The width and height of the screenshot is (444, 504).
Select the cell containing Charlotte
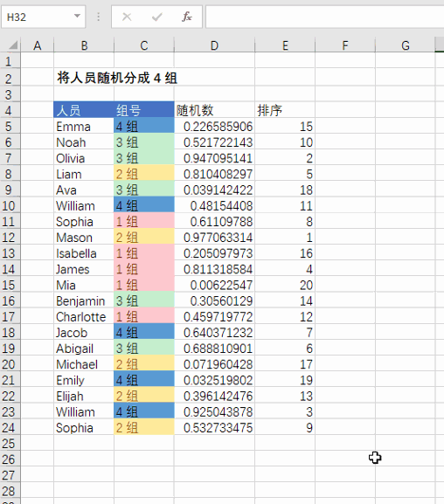pos(84,316)
